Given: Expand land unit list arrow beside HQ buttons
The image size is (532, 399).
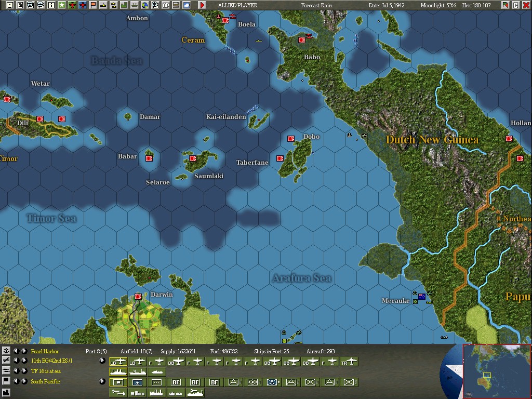Looking at the screenshot, I should tap(102, 381).
